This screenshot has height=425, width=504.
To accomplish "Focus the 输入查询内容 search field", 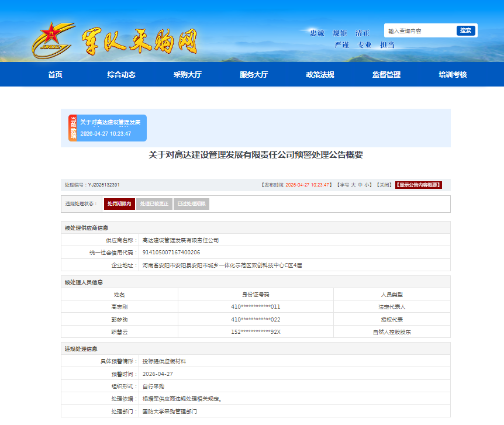I will click(420, 31).
